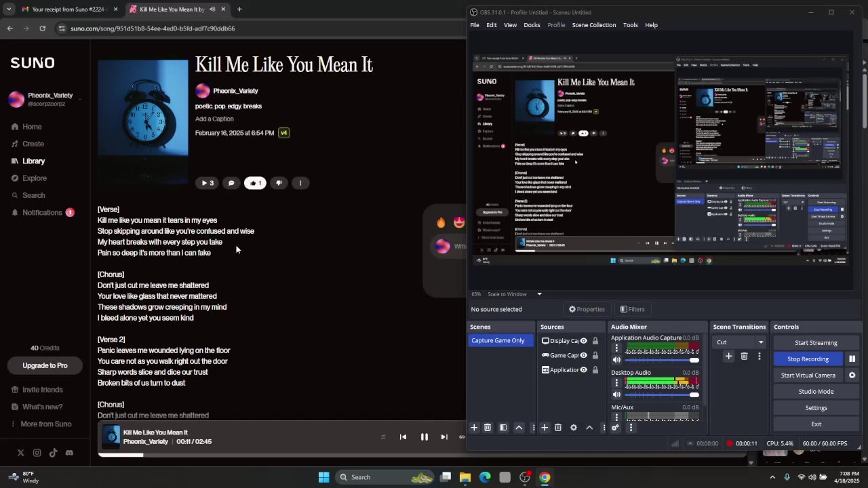
Task: Add a new scene in OBS
Action: pos(474,428)
